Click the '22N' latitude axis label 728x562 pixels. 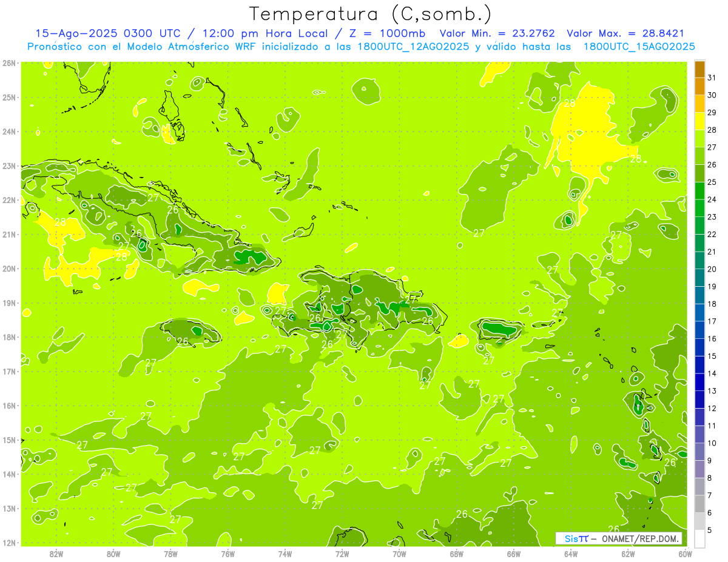9,200
